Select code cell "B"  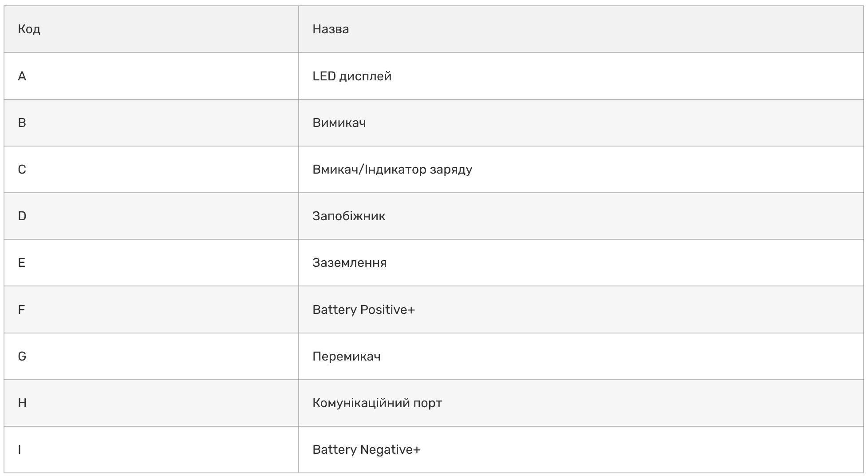point(22,123)
